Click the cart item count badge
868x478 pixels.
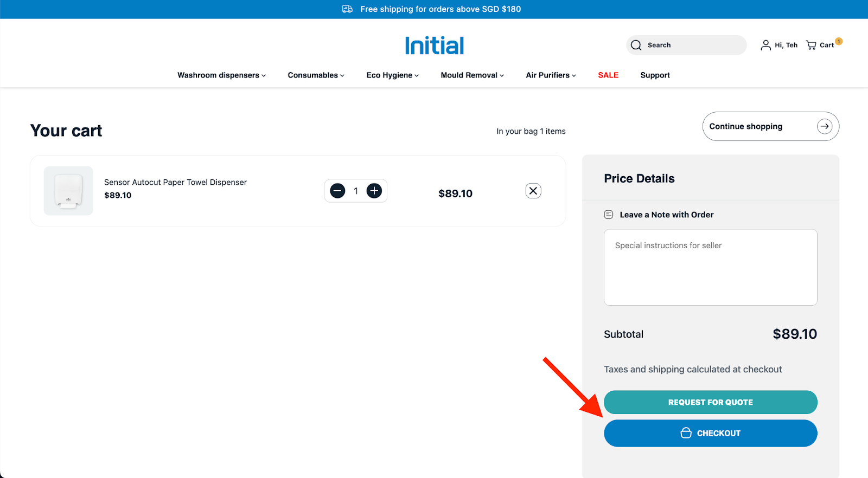(839, 41)
